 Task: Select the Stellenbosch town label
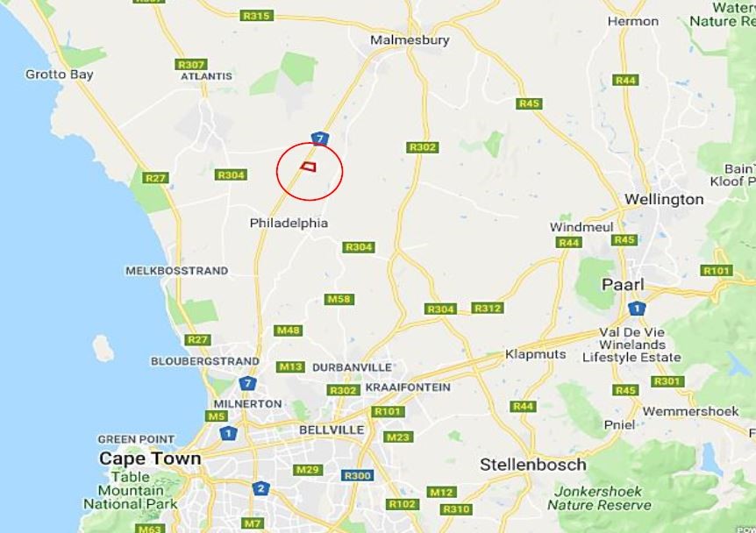pos(533,465)
